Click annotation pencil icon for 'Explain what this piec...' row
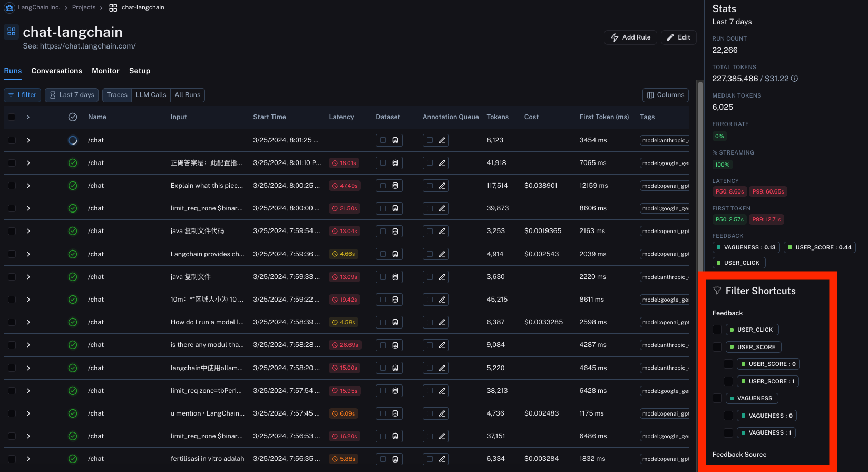Image resolution: width=868 pixels, height=472 pixels. [442, 186]
